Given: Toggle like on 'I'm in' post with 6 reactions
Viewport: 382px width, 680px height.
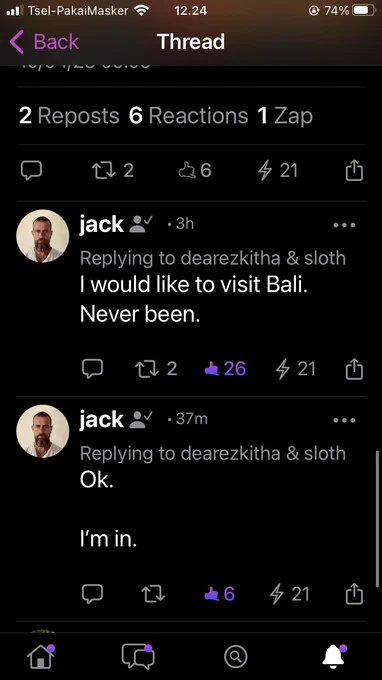Looking at the screenshot, I should click(219, 594).
